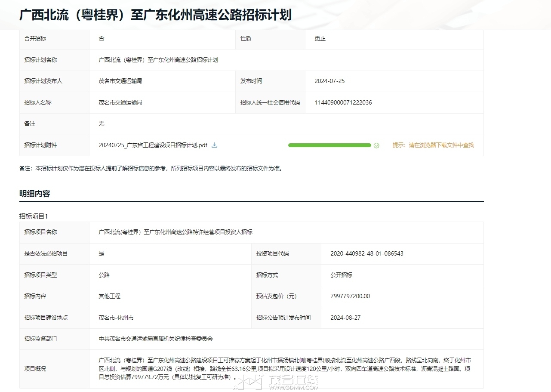Click expected announcement date 2024-08-27
This screenshot has height=392, width=551.
coord(345,318)
